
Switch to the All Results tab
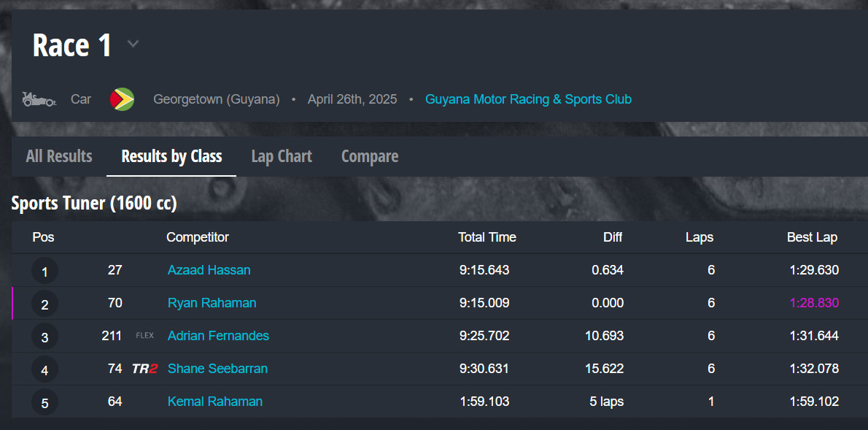point(59,156)
